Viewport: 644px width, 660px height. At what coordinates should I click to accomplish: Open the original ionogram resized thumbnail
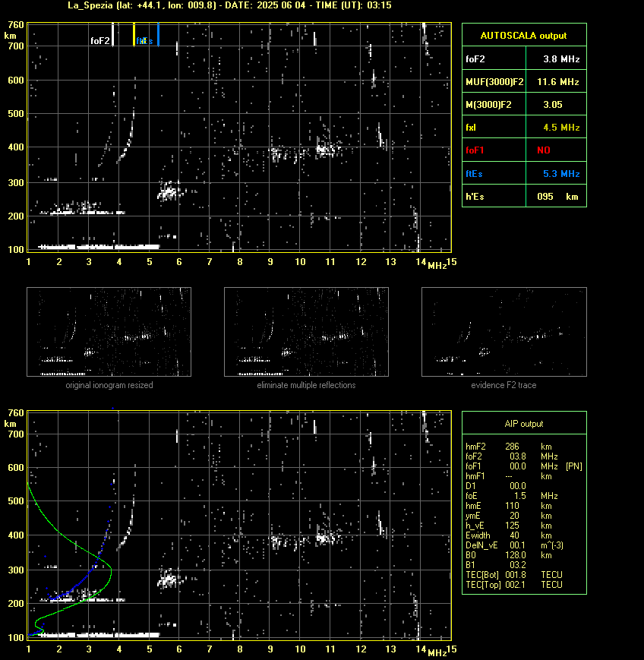click(x=109, y=332)
